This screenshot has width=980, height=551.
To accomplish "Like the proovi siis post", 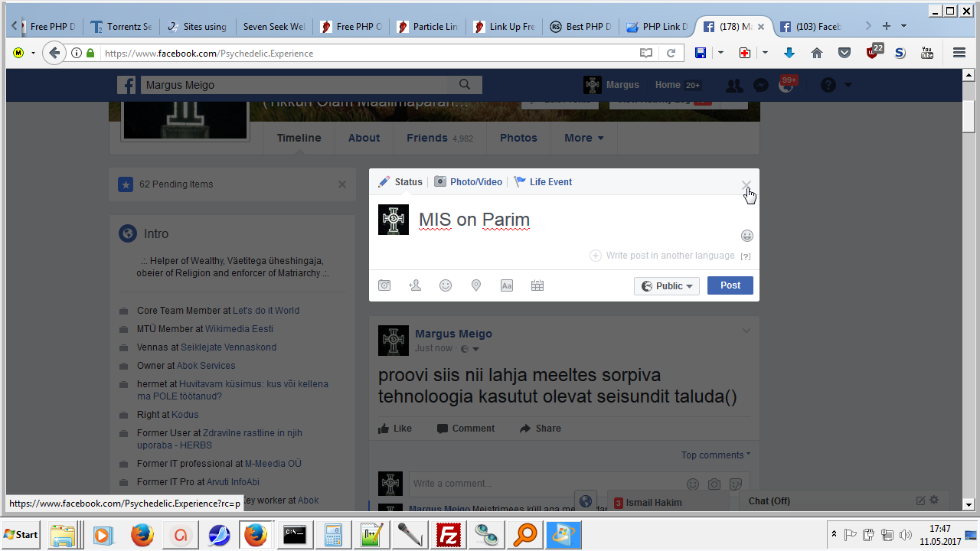I will tap(395, 429).
